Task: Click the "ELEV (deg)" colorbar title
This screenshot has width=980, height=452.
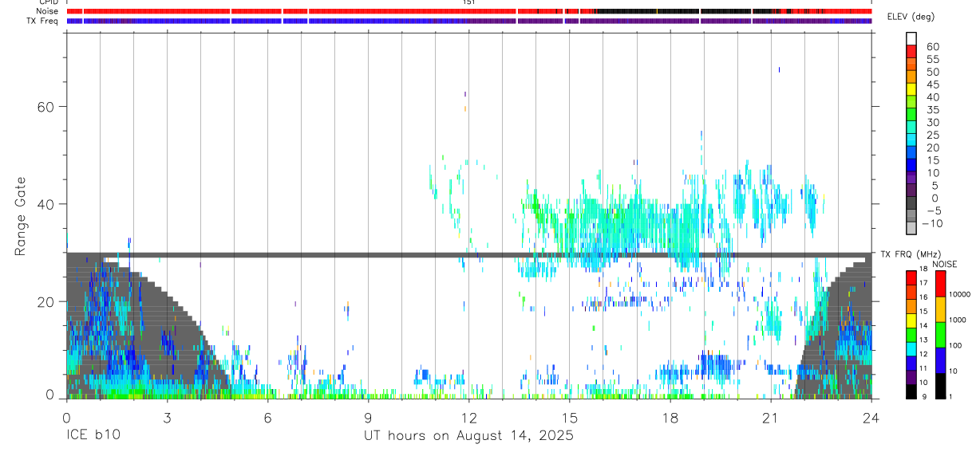Action: click(911, 17)
